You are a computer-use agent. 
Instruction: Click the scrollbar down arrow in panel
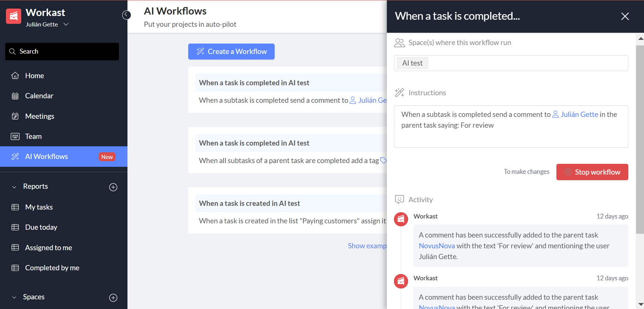coord(641,304)
